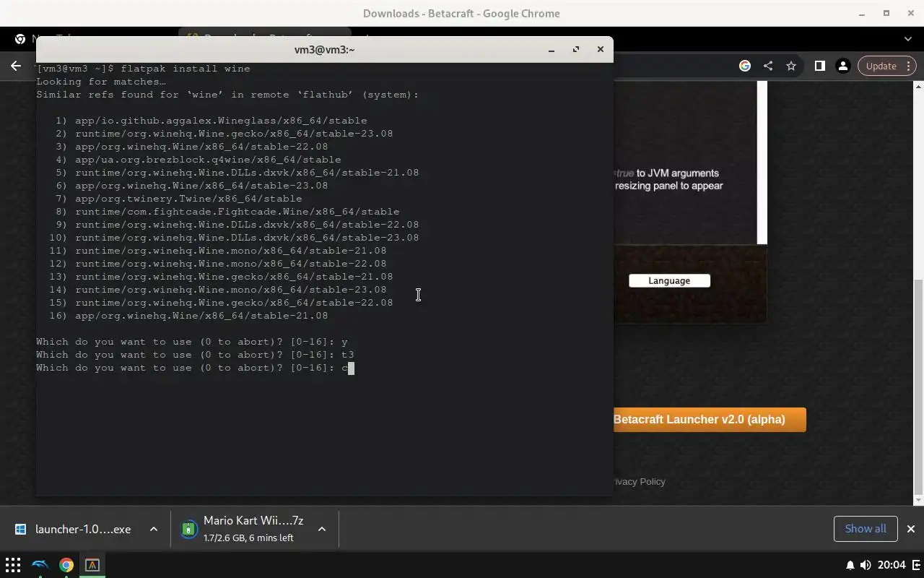
Task: Expand options for Mario Kart Wii download
Action: click(x=322, y=529)
